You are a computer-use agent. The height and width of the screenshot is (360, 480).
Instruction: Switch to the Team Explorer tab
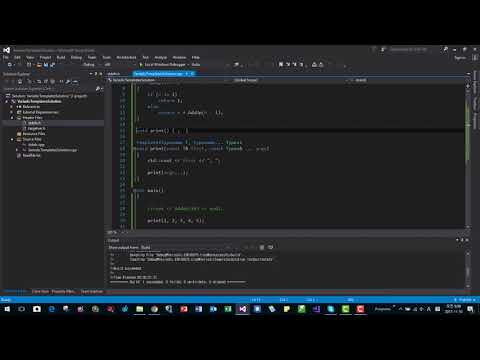[x=92, y=292]
